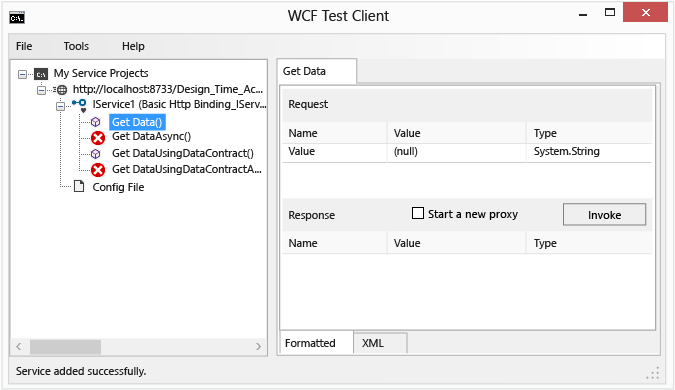Click the tree scrollbar left arrow
Viewport: 675px width, 390px height.
[x=19, y=347]
